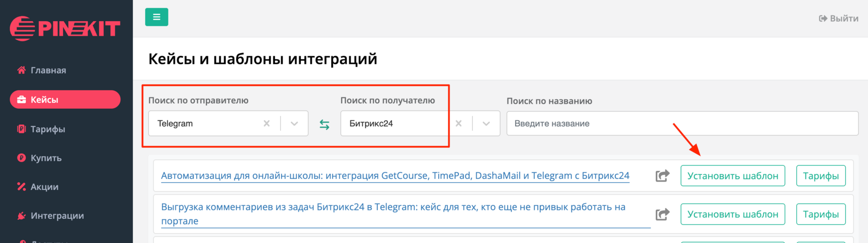Expand the recipient dropdown arrow
Screen dimensions: 868x243
[x=486, y=123]
